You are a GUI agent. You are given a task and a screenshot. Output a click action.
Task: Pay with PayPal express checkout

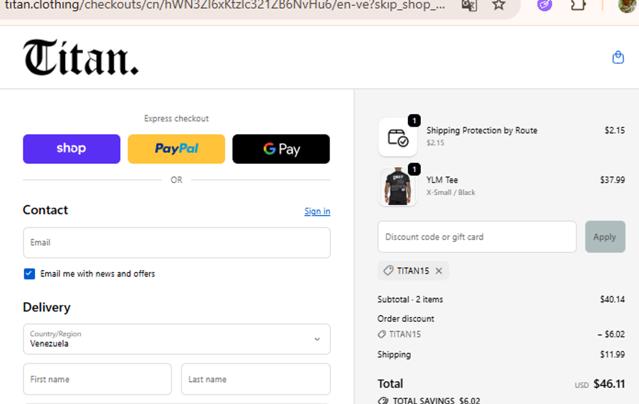(176, 149)
